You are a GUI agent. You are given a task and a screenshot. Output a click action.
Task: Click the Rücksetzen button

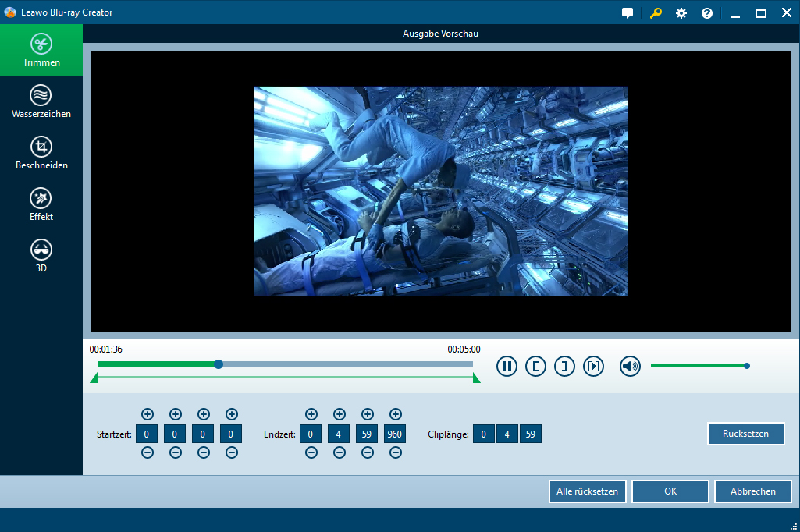pyautogui.click(x=745, y=434)
